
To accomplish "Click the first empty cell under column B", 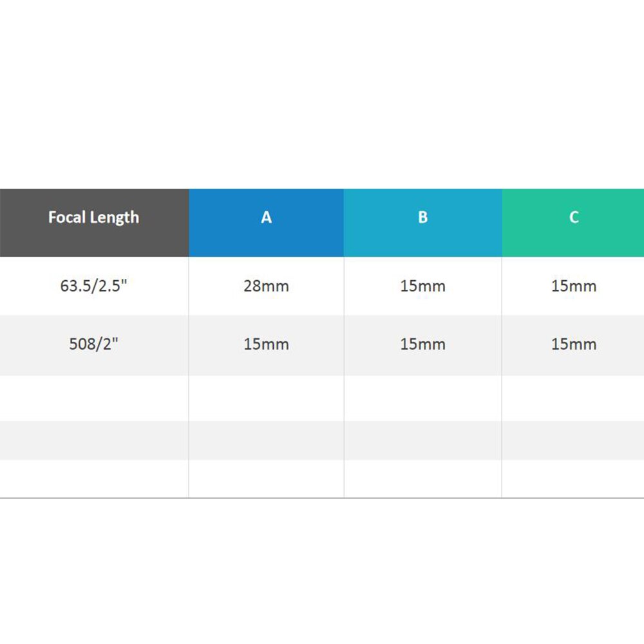I will pos(422,398).
